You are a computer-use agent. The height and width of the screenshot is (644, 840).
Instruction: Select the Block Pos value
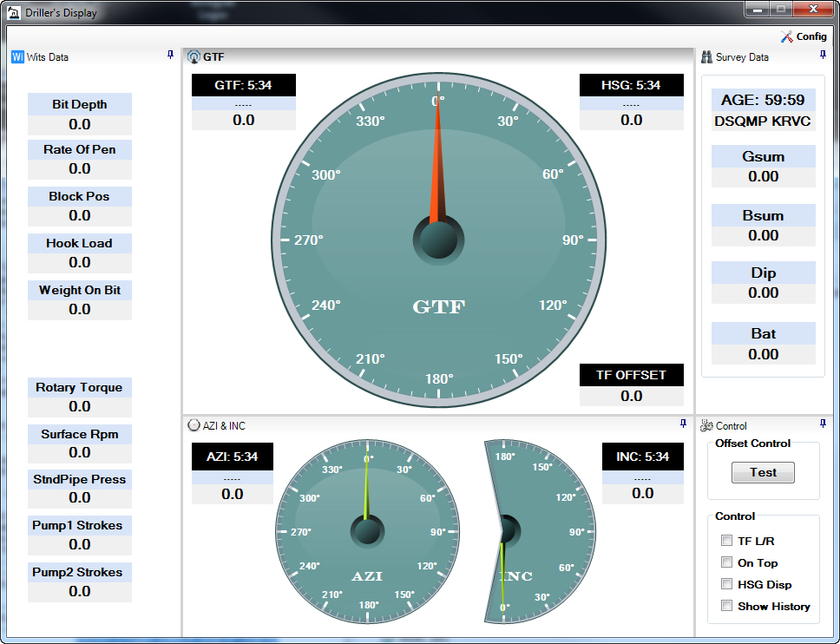pyautogui.click(x=79, y=215)
